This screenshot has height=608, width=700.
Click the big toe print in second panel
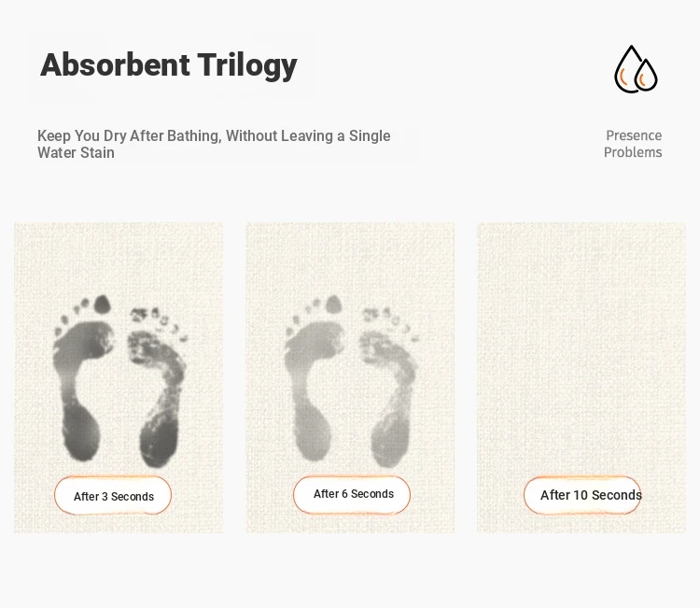pyautogui.click(x=333, y=304)
